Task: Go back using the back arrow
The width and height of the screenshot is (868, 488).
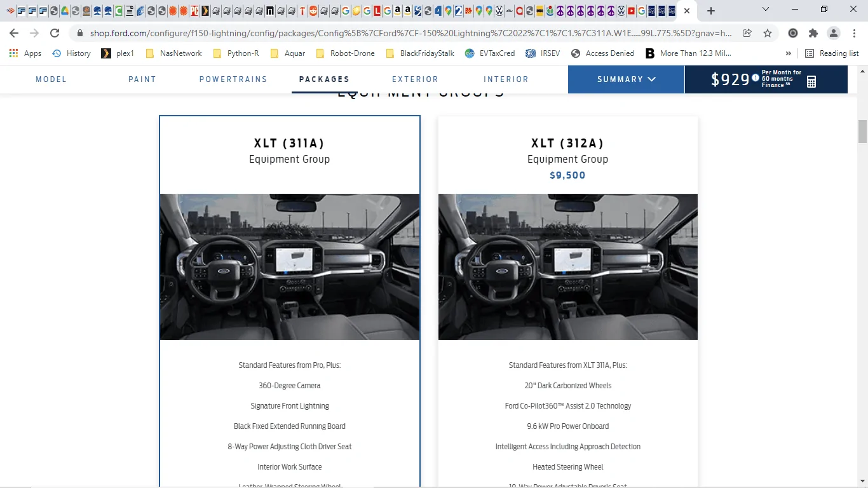Action: pyautogui.click(x=14, y=33)
